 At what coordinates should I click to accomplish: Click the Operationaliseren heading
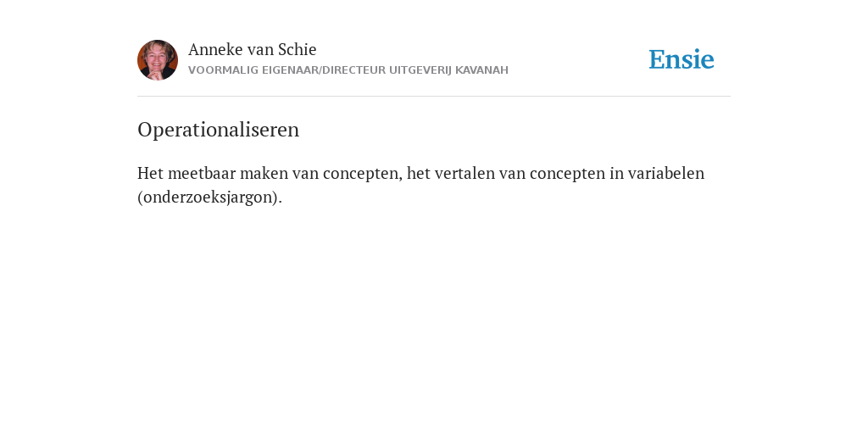click(218, 130)
